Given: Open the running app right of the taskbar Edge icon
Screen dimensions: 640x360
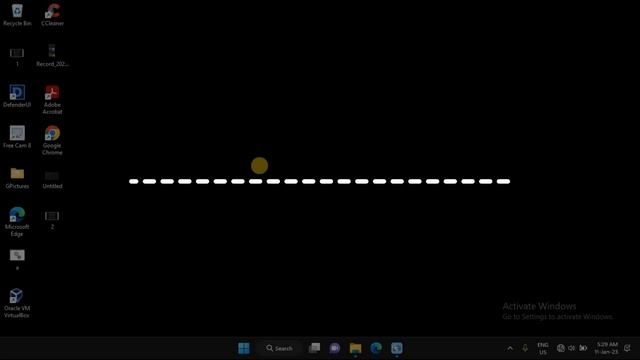Looking at the screenshot, I should pos(397,348).
